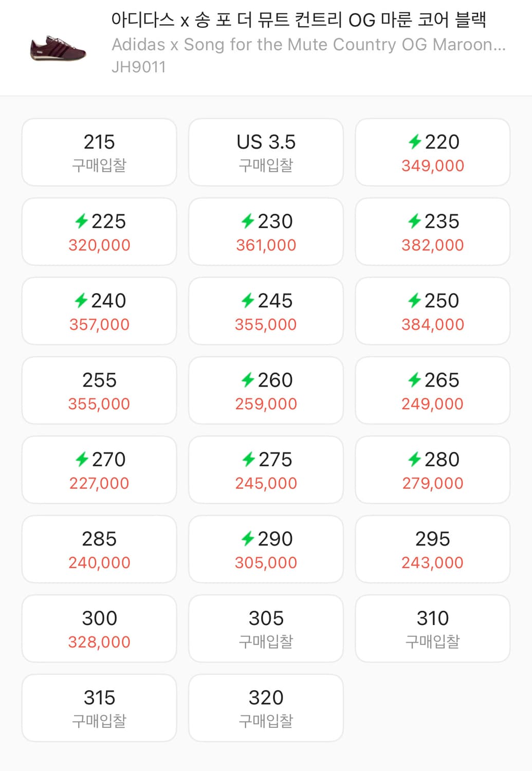Choose size 295 priced 243,000
This screenshot has height=771, width=532.
click(432, 549)
